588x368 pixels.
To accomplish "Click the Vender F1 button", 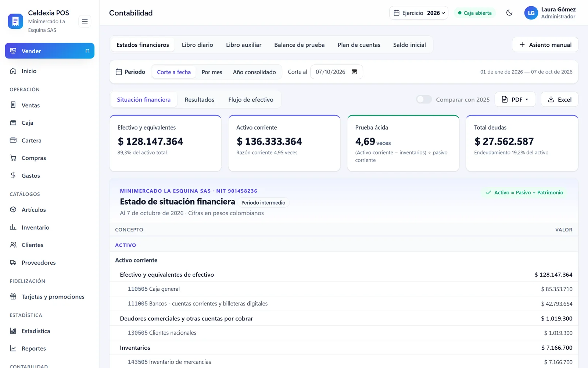I will [x=50, y=51].
